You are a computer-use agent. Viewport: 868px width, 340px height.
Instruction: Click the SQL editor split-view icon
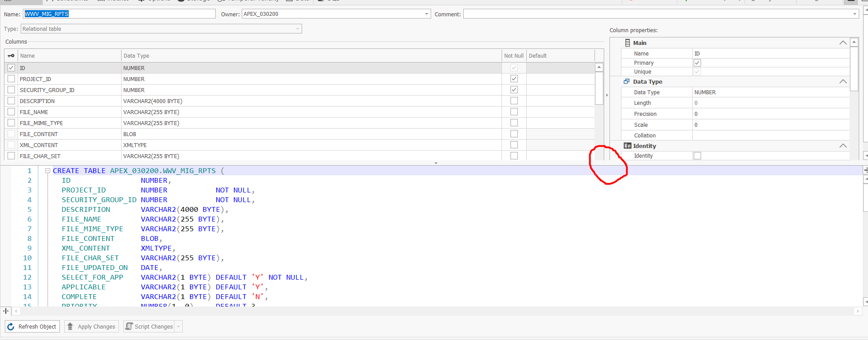6,311
